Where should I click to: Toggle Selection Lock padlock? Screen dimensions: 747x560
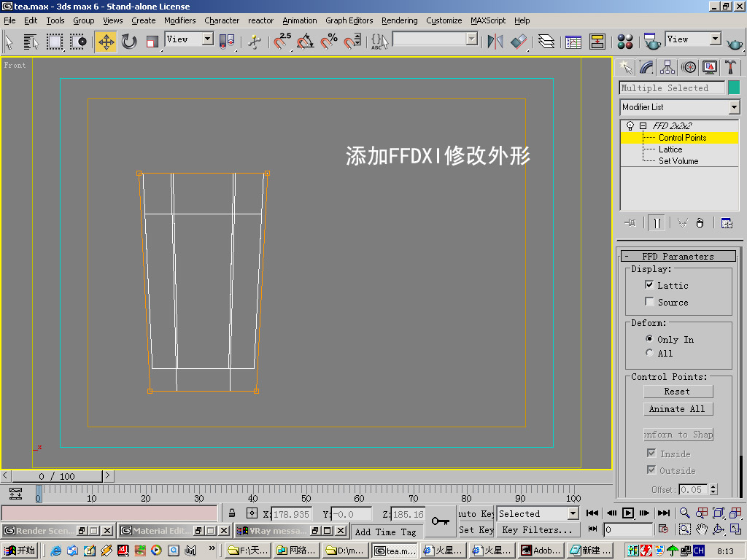[x=232, y=513]
